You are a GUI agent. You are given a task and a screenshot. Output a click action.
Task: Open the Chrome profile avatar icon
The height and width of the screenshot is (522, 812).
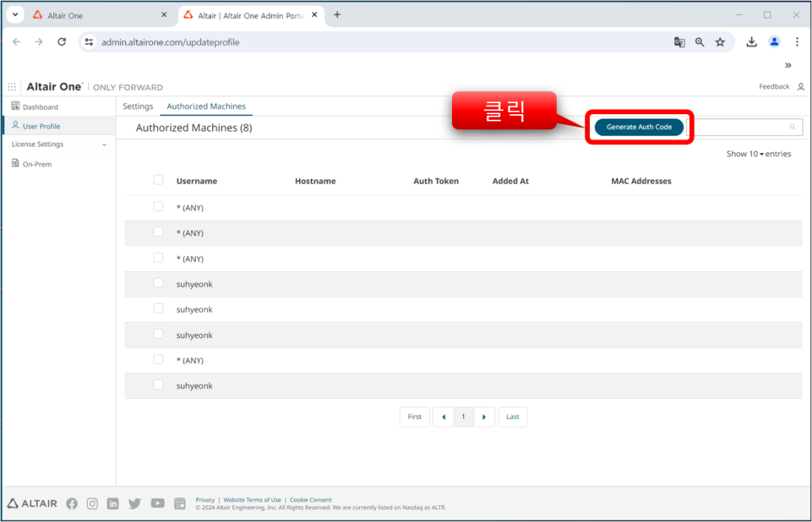(x=774, y=42)
